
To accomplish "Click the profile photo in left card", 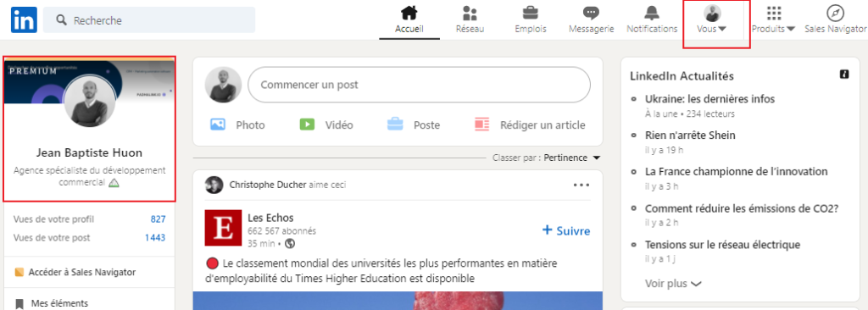I will click(90, 101).
